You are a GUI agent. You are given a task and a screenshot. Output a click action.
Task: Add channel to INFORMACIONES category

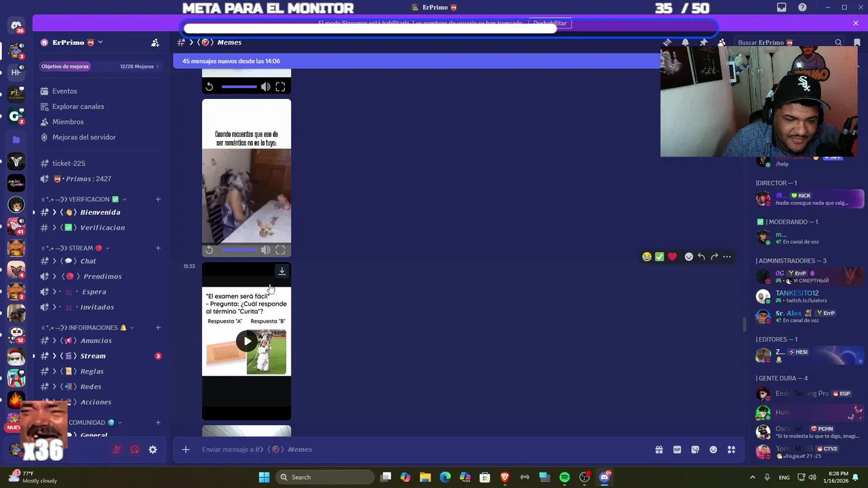pos(158,327)
